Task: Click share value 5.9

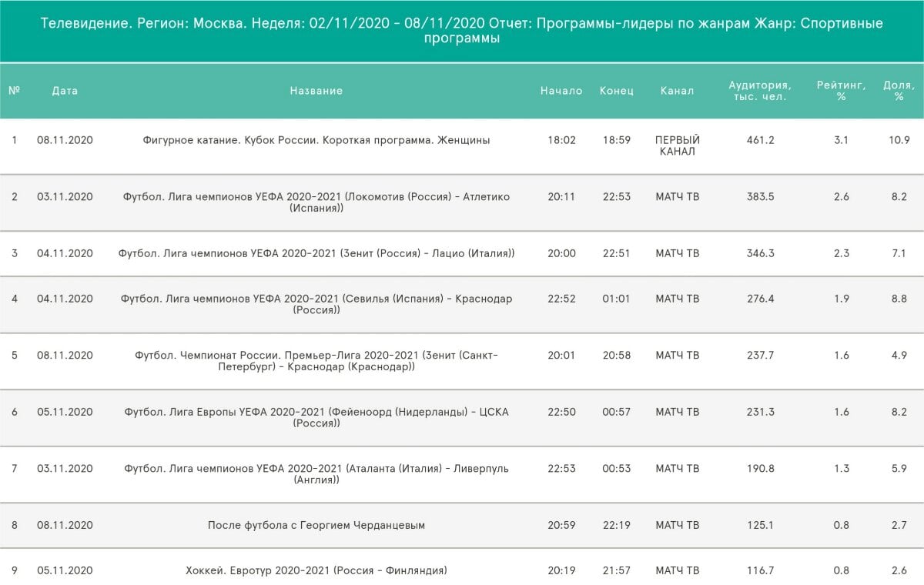Action: click(x=899, y=469)
